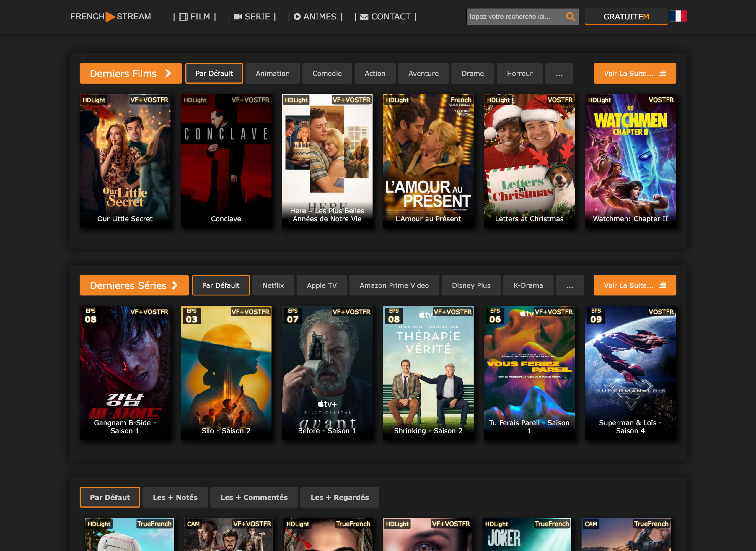Screen dimensions: 756x551
Task: Click the French Stream play logo
Action: [x=110, y=17]
